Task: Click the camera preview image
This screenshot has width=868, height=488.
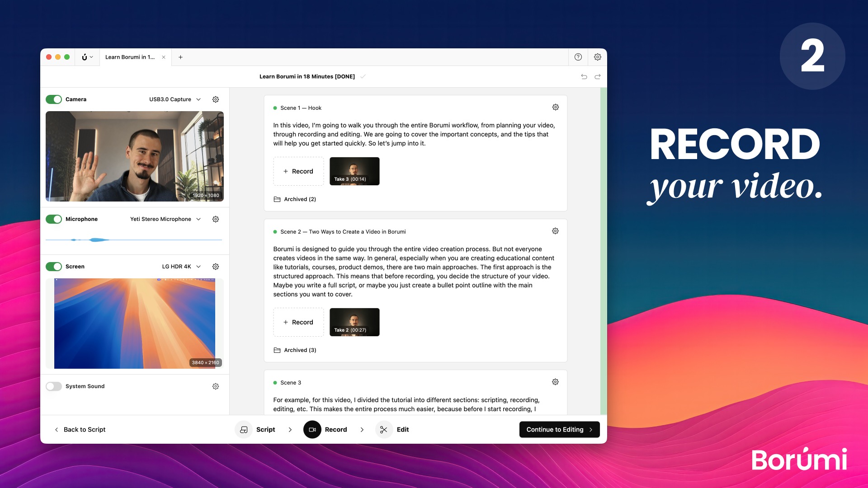Action: click(135, 156)
